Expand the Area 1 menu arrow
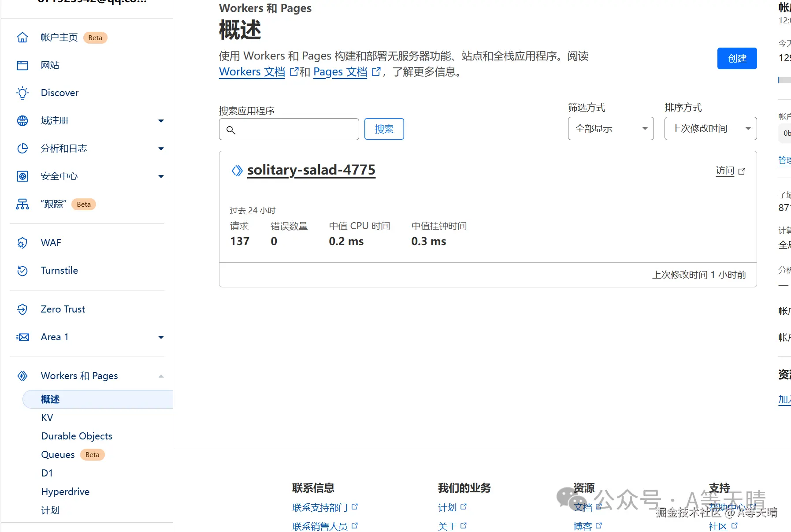 coord(161,337)
